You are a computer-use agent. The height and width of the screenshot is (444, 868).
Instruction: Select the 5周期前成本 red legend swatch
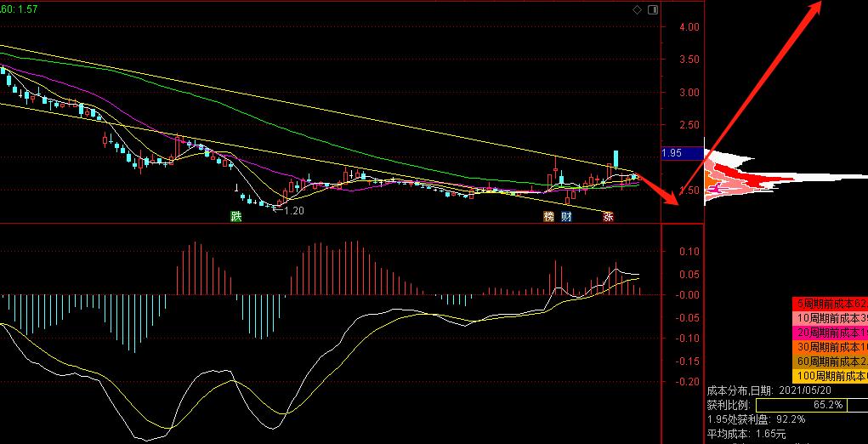(x=831, y=304)
